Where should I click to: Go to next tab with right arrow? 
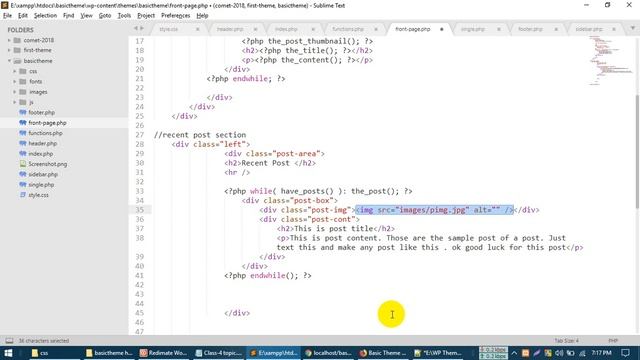[x=142, y=29]
